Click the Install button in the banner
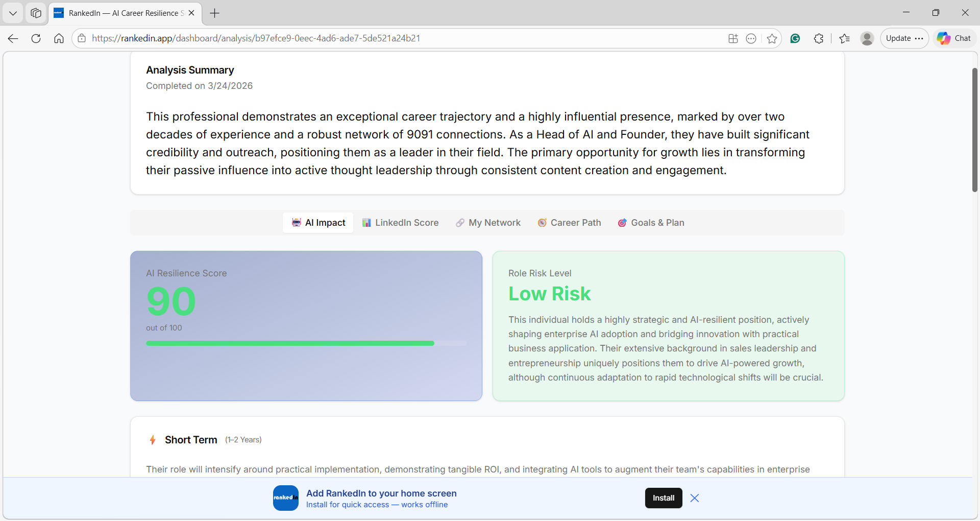Viewport: 980px width, 521px height. coord(664,498)
